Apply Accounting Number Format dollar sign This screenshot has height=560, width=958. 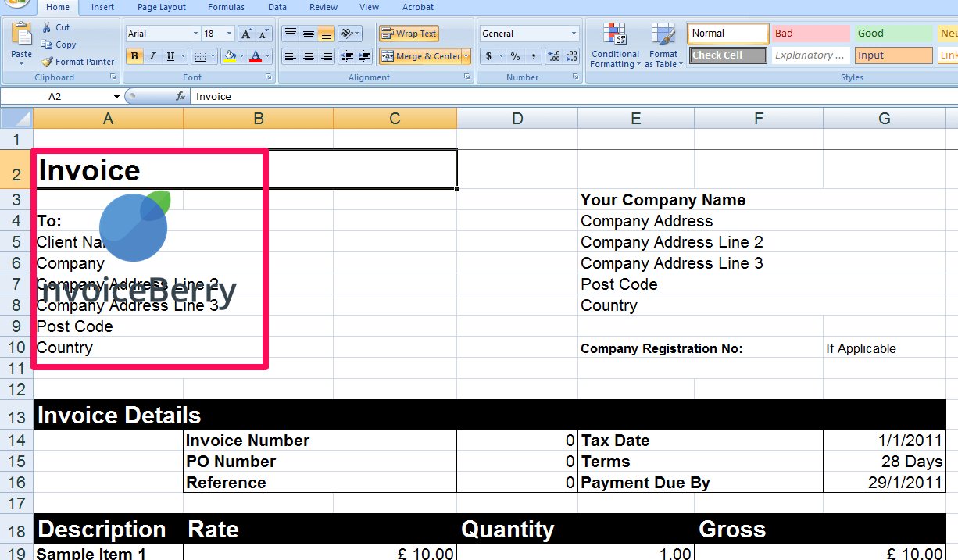tap(488, 56)
